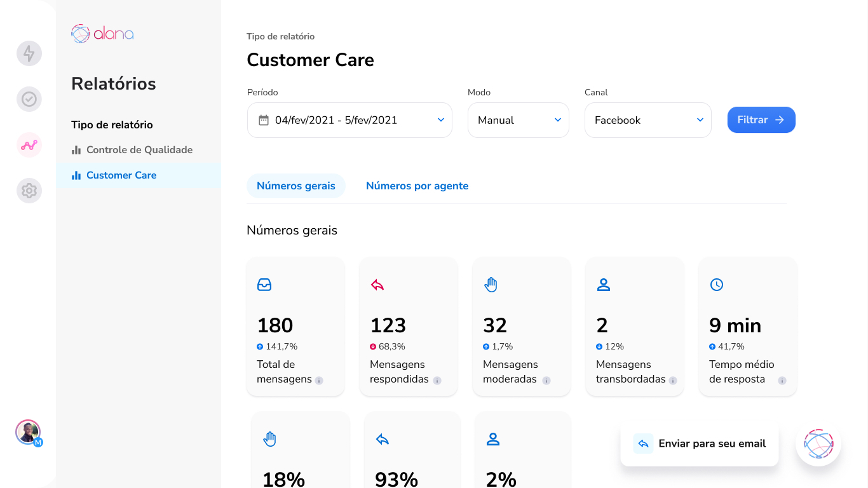Open the settings gear in the left rail
The image size is (868, 488).
(29, 191)
